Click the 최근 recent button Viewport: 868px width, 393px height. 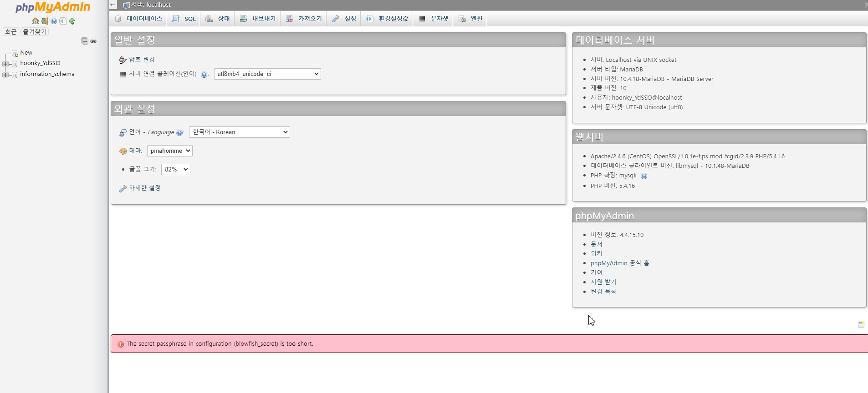11,32
